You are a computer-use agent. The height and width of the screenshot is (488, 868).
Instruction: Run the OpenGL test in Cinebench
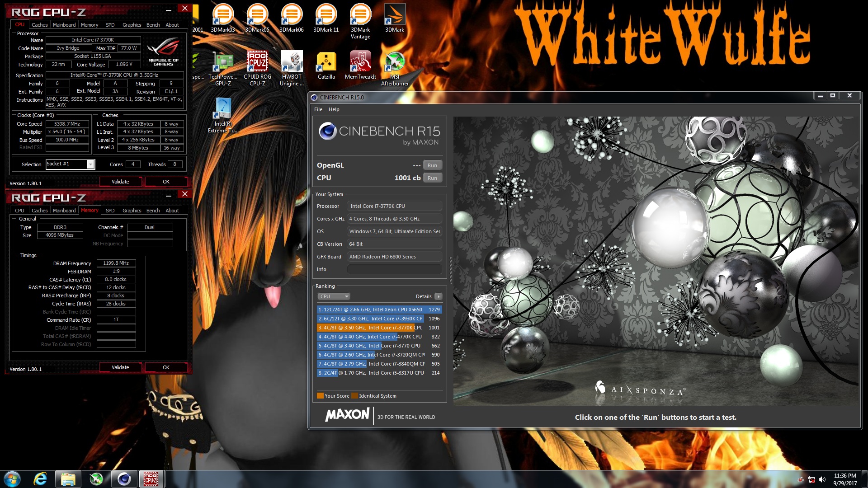coord(432,165)
